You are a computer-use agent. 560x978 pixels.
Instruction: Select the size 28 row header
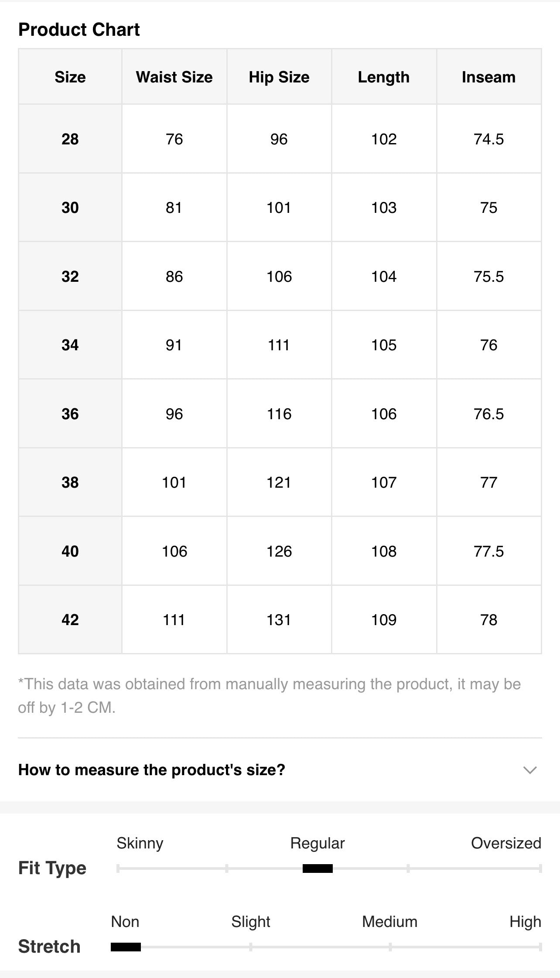click(70, 139)
